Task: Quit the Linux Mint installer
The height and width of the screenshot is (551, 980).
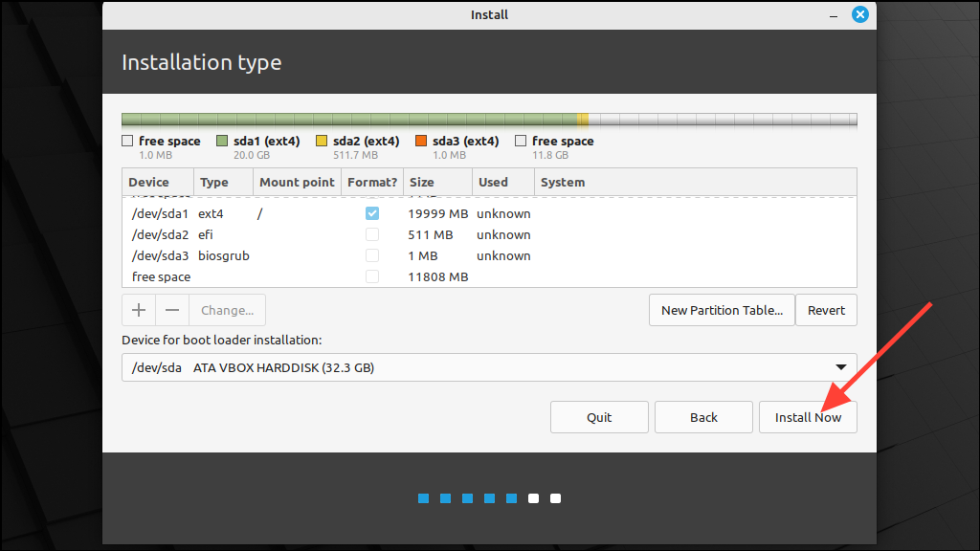Action: click(x=599, y=416)
